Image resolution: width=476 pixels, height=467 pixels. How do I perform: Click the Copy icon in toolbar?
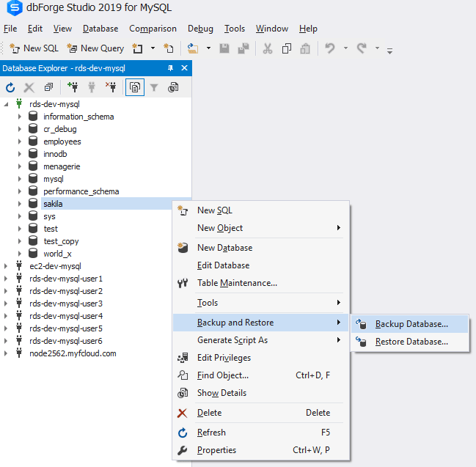coord(286,48)
